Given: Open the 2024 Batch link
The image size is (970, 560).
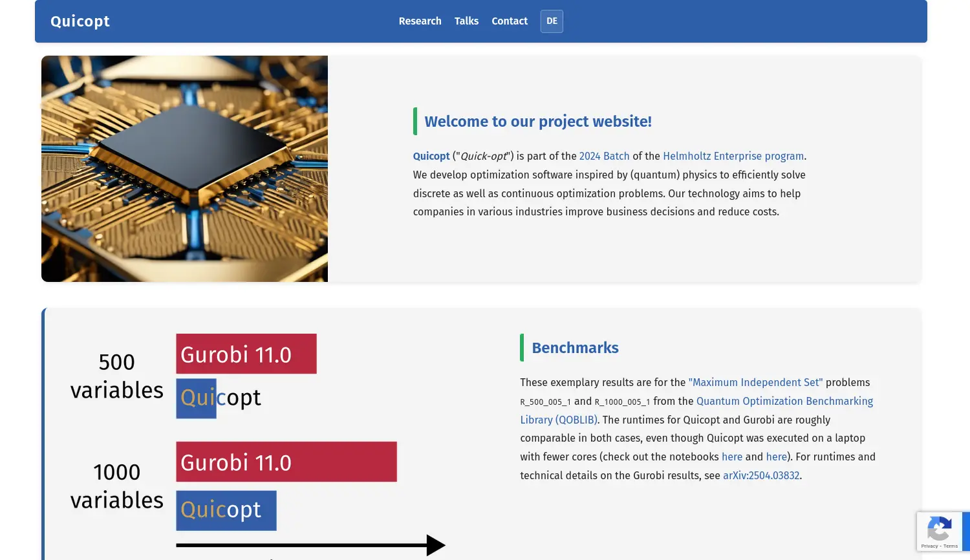Looking at the screenshot, I should [604, 156].
